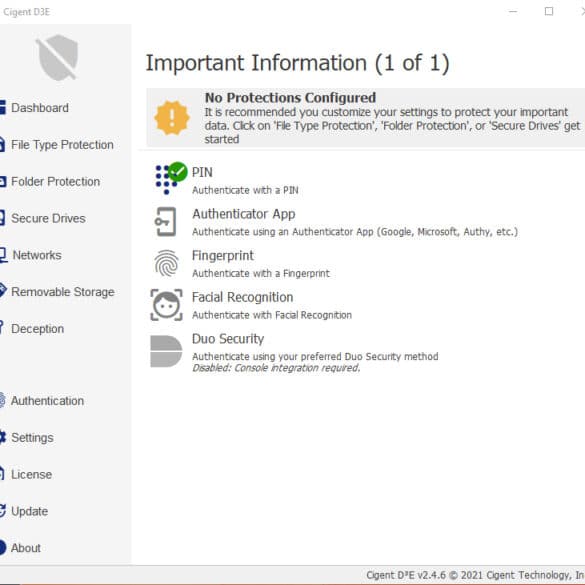Click the Networks monitor icon

[3, 255]
